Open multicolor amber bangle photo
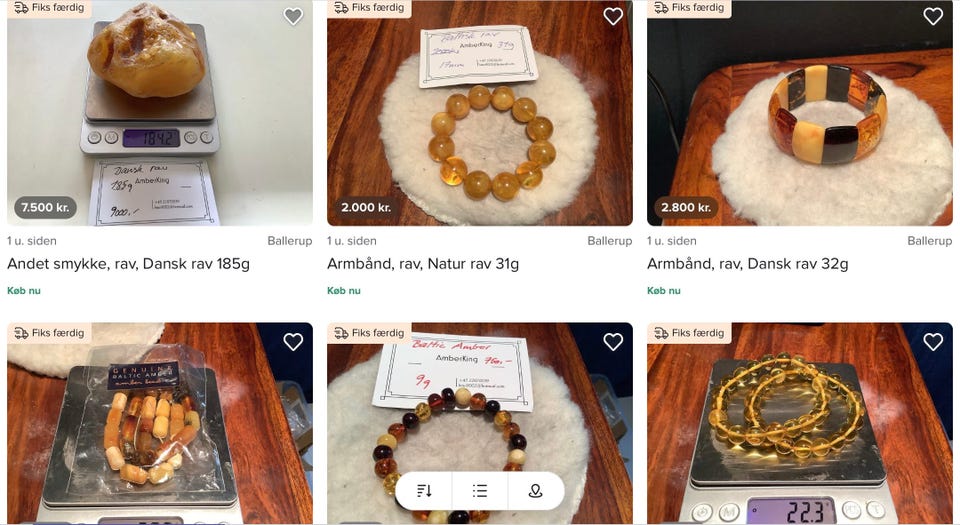Screen dimensions: 960x525 click(800, 113)
